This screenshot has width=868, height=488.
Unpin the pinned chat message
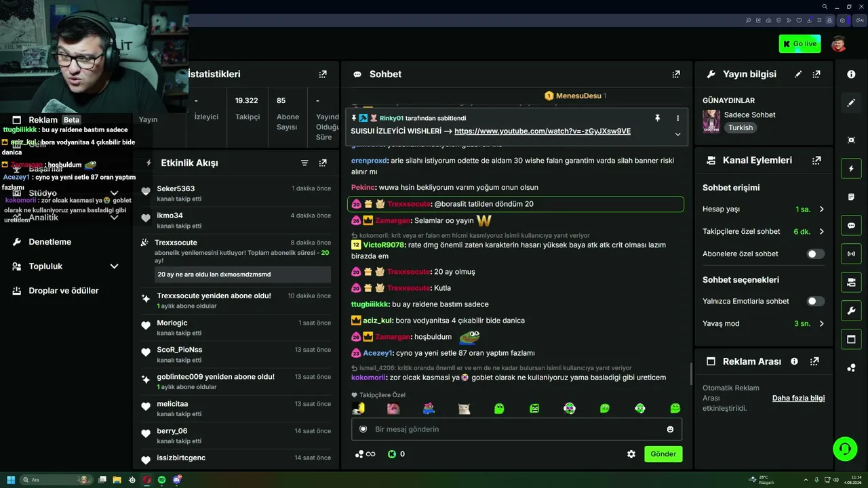[x=657, y=118]
